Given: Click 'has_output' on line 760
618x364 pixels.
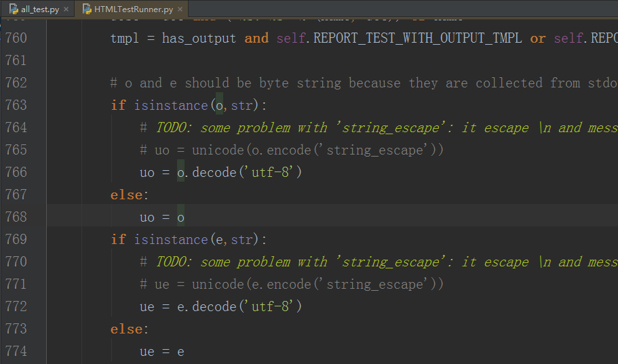Looking at the screenshot, I should coord(199,39).
